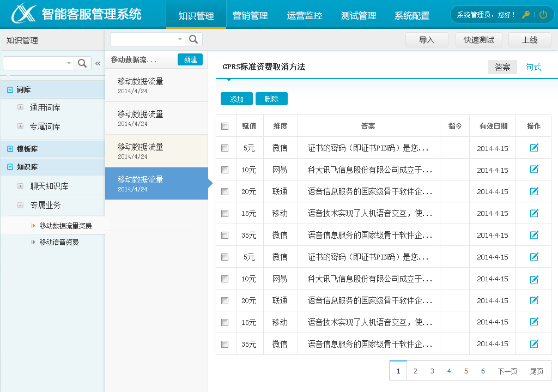Image resolution: width=558 pixels, height=392 pixels.
Task: Switch to 测试管理 tab
Action: (359, 15)
